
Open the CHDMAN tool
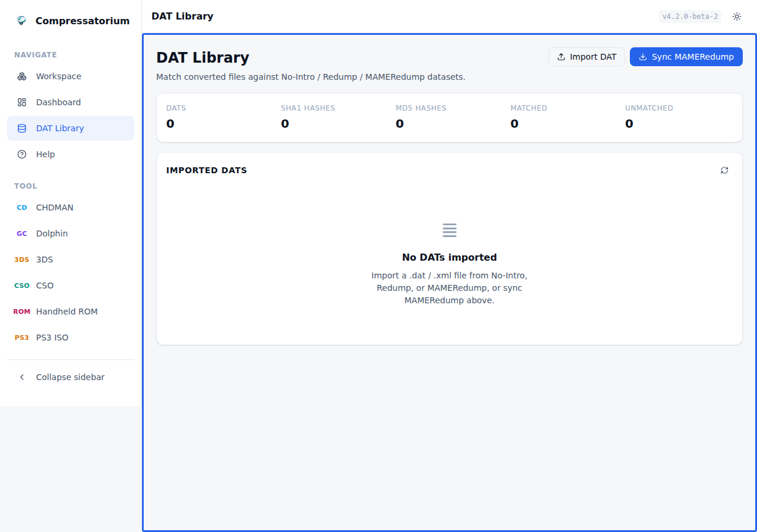click(70, 207)
